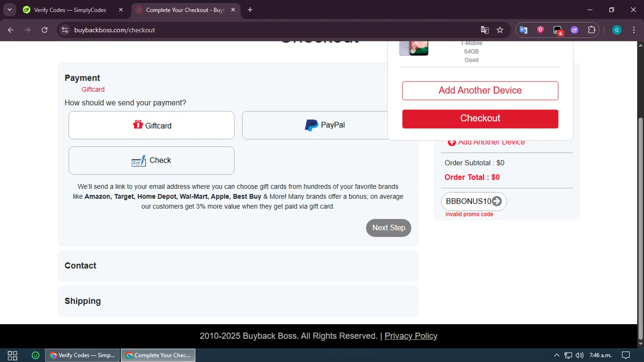Click the PayPal logo icon
Screen dimensions: 644x362
(x=311, y=125)
